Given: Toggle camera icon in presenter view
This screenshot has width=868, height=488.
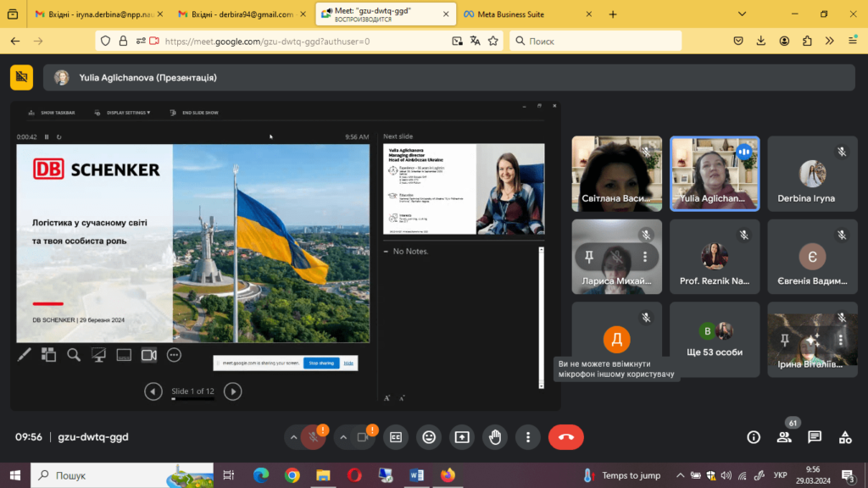Looking at the screenshot, I should [x=149, y=355].
